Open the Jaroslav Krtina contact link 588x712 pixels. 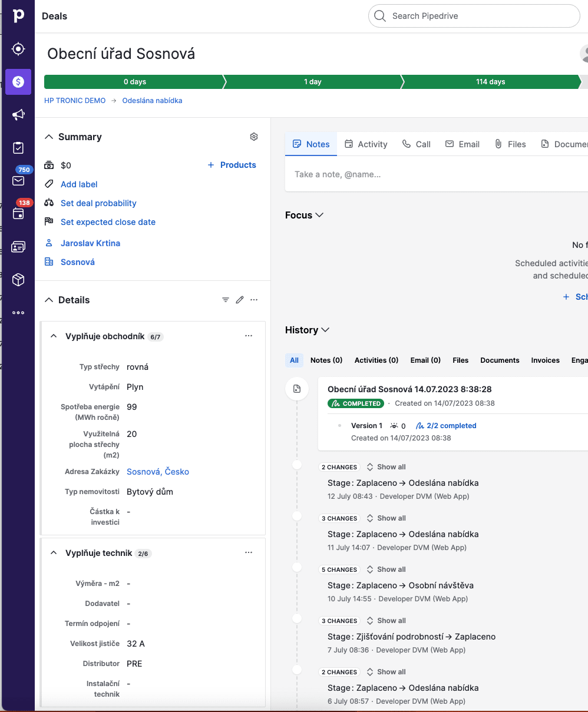click(x=90, y=243)
